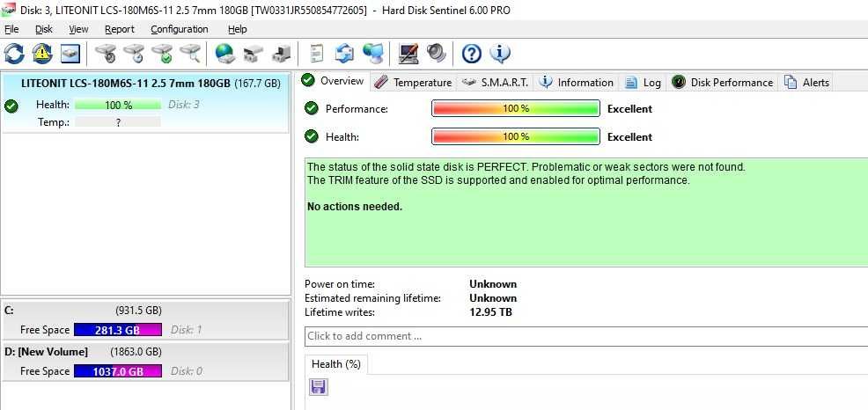
Task: Click the two stacked drives toolbar icon
Action: point(254,53)
